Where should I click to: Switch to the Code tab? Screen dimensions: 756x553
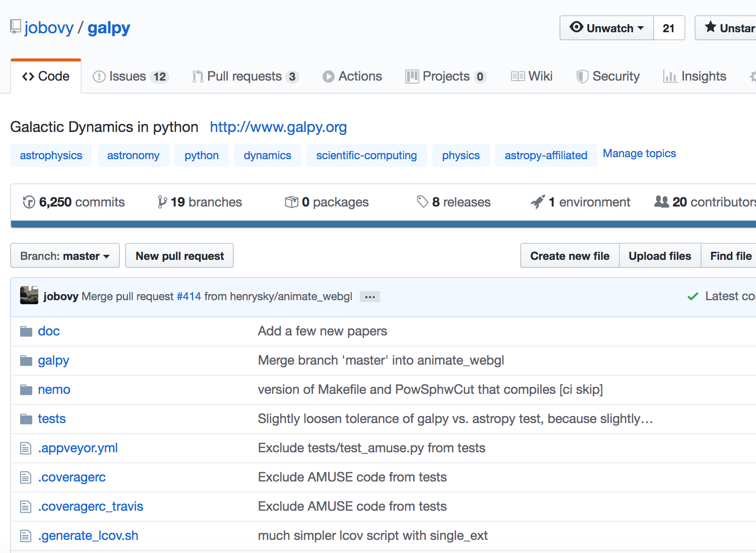(x=46, y=77)
